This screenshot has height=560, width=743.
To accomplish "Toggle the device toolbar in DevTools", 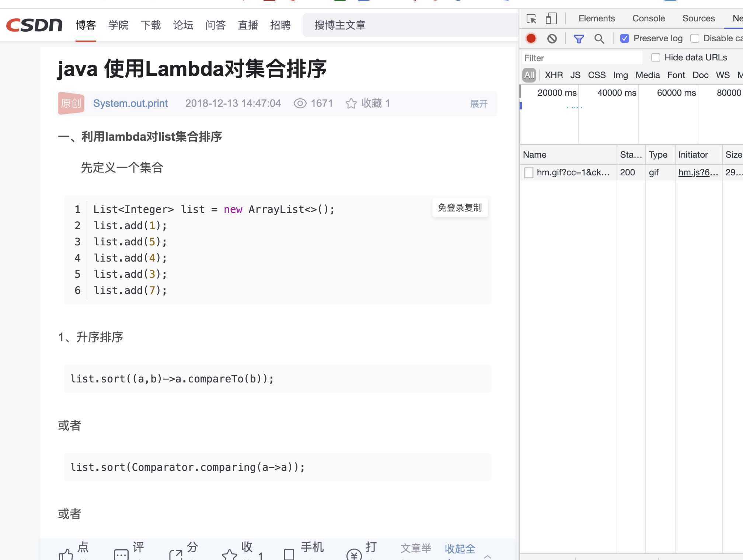I will (551, 18).
